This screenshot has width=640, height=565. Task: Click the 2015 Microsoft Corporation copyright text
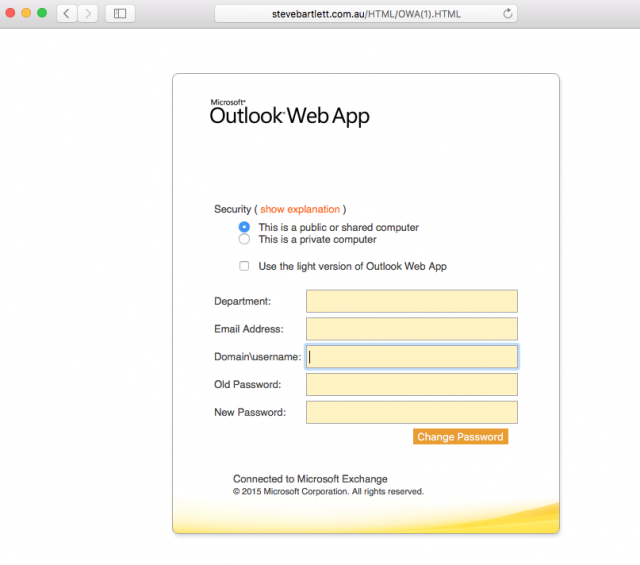[x=328, y=491]
